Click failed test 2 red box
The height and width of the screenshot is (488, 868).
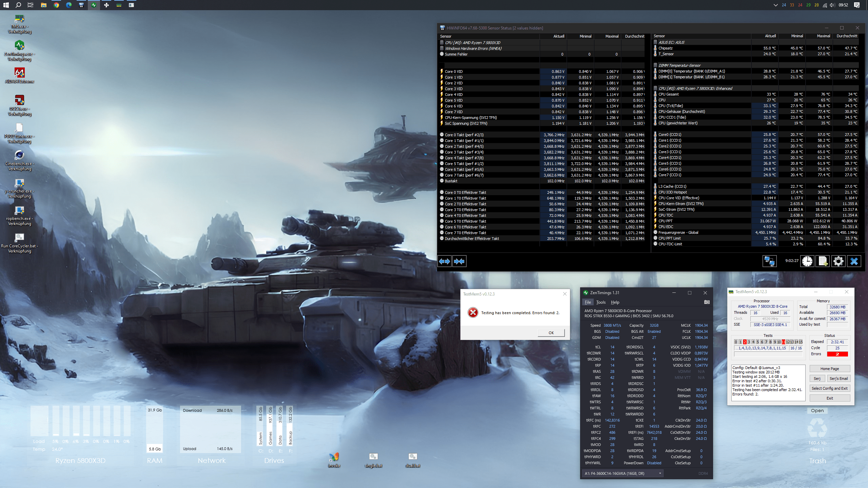point(745,342)
